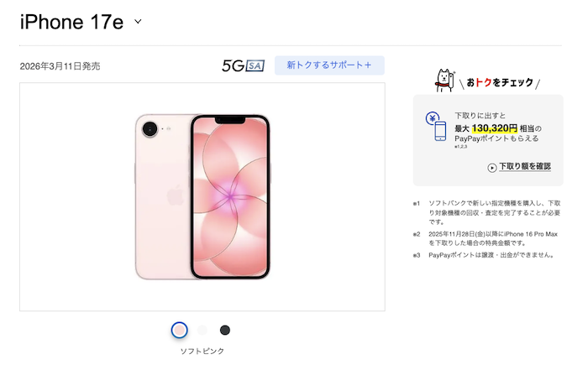Click the circled play arrow beside 下取り額を確認

(x=492, y=168)
